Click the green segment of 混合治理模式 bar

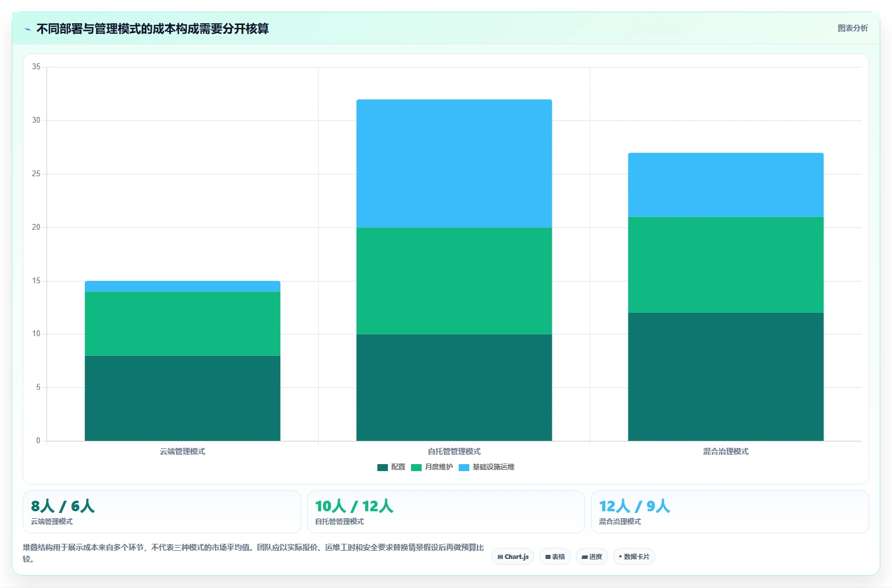tap(726, 265)
